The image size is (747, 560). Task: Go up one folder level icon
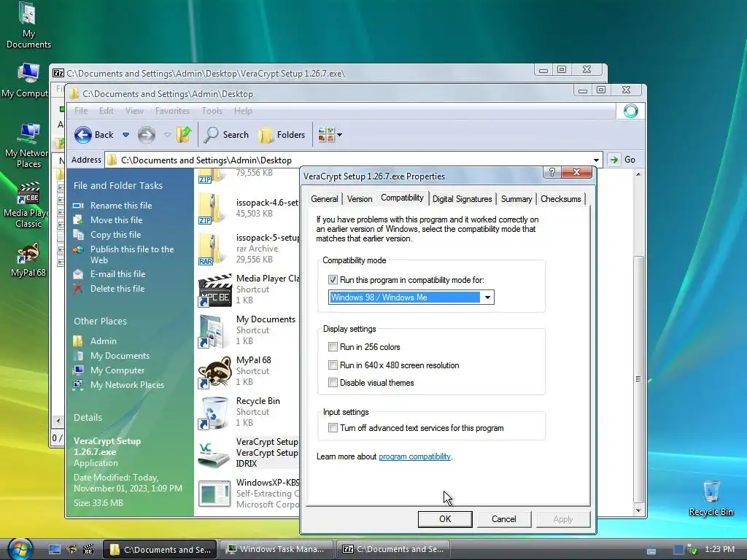pyautogui.click(x=183, y=135)
